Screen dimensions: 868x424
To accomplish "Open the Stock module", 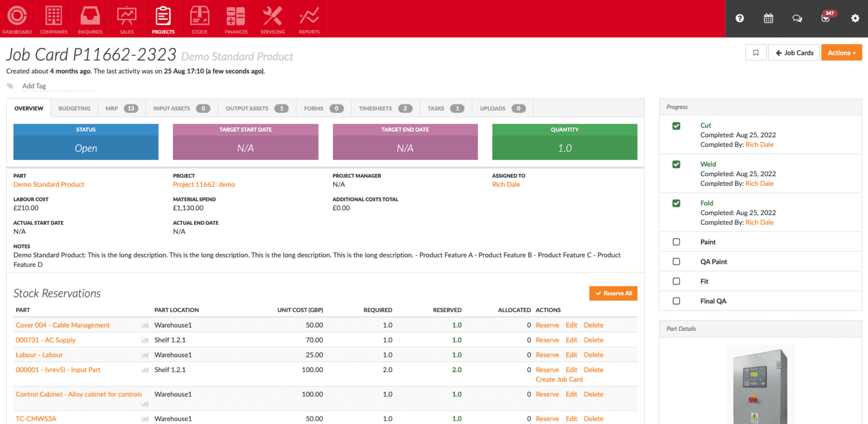I will pos(199,19).
